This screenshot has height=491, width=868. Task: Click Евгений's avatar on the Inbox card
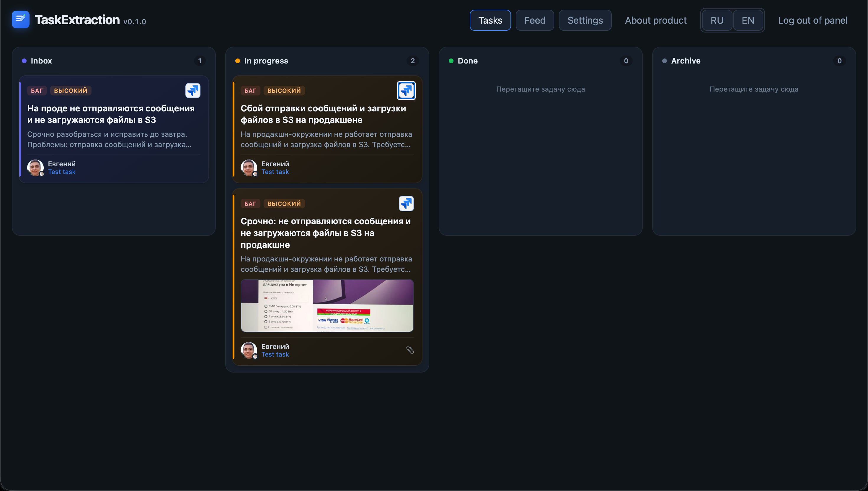coord(35,168)
